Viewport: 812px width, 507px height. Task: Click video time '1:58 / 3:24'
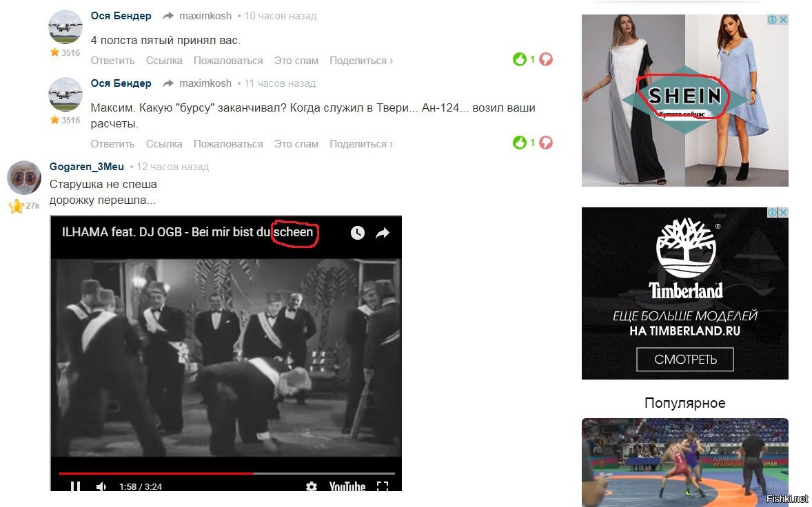pos(141,486)
